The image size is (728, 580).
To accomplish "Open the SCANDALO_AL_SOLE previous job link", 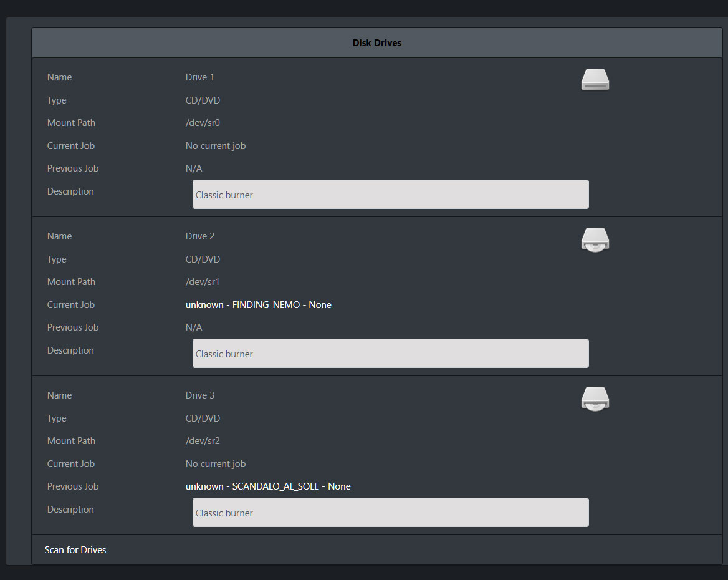I will coord(267,486).
